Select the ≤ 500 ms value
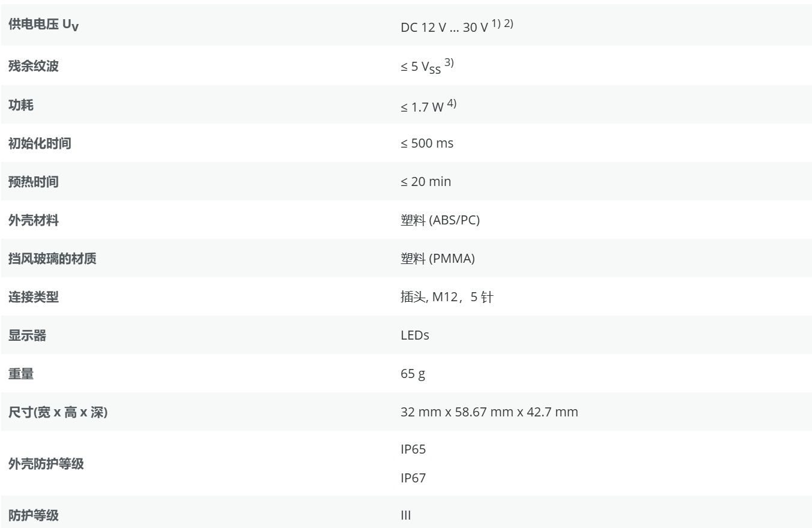Image resolution: width=812 pixels, height=528 pixels. point(427,143)
